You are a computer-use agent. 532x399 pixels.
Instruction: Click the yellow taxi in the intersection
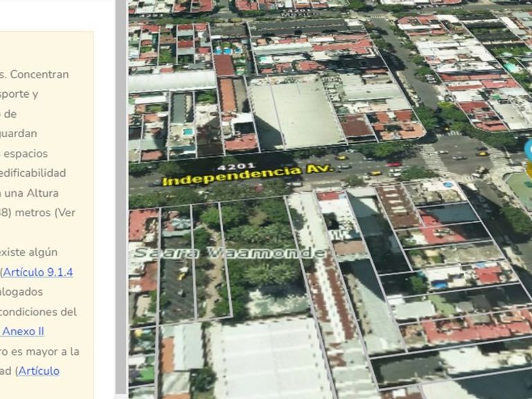point(482,153)
